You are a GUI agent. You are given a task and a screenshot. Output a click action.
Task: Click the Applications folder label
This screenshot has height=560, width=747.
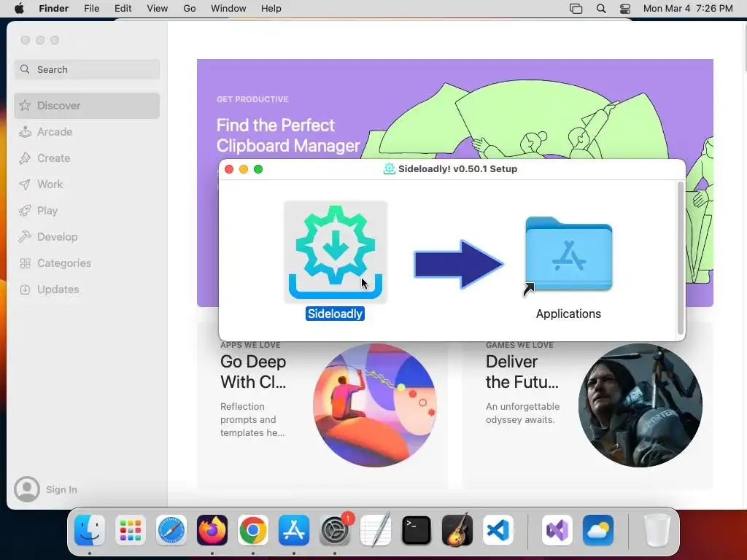coord(568,314)
